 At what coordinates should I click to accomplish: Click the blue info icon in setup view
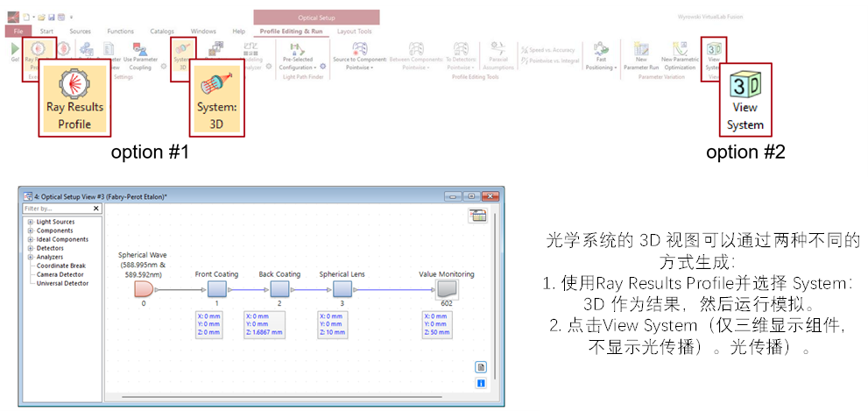[x=481, y=383]
